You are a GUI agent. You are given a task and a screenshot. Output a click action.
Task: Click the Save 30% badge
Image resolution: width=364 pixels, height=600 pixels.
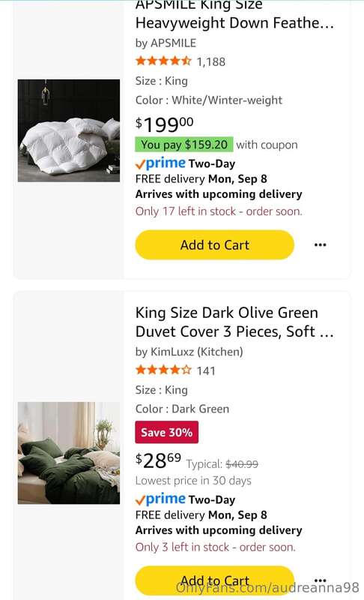(x=166, y=432)
